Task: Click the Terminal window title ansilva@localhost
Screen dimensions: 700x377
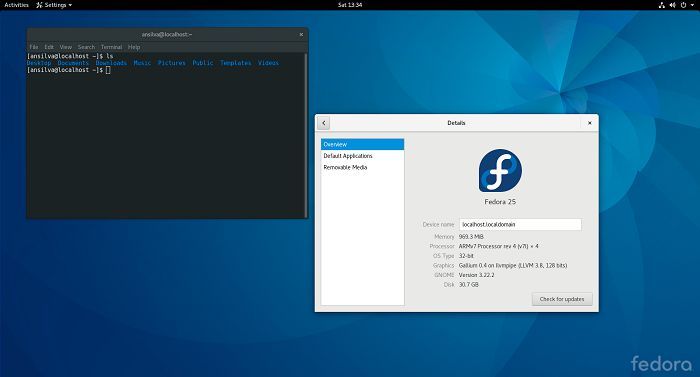Action: pos(167,34)
